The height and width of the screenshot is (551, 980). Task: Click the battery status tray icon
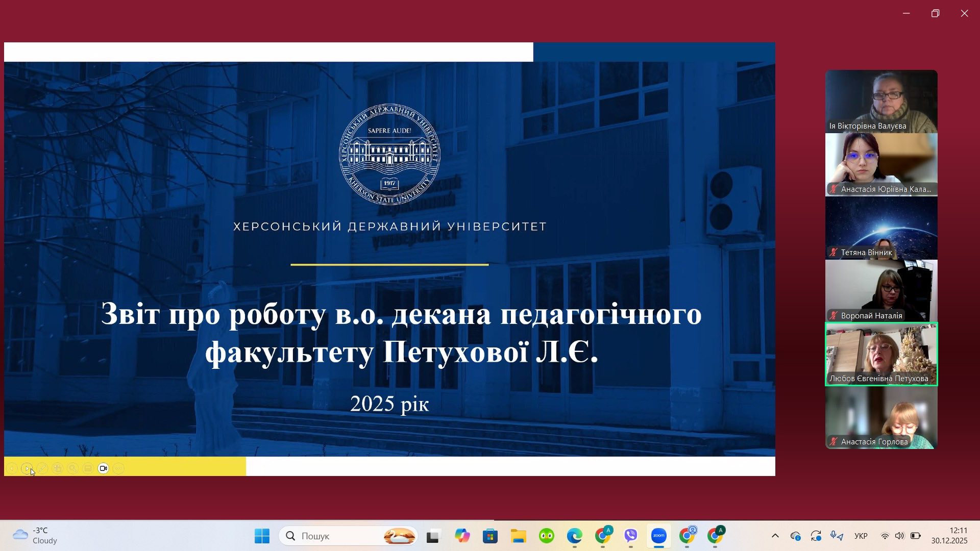[916, 536]
